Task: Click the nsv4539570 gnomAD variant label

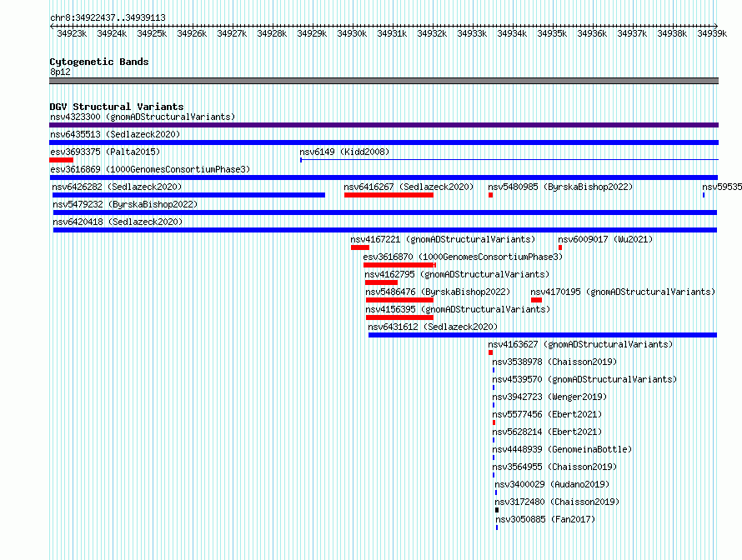Action: tap(584, 379)
